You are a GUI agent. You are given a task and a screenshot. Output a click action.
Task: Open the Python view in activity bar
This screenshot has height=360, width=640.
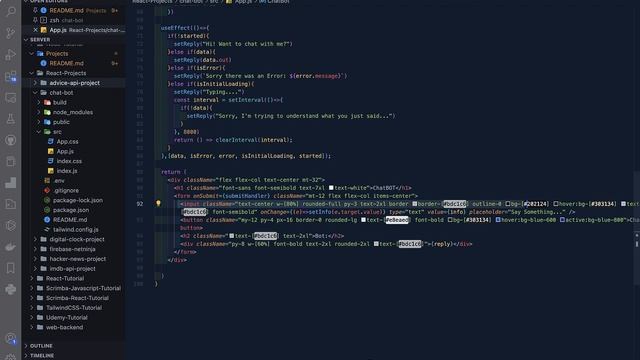coord(11,289)
